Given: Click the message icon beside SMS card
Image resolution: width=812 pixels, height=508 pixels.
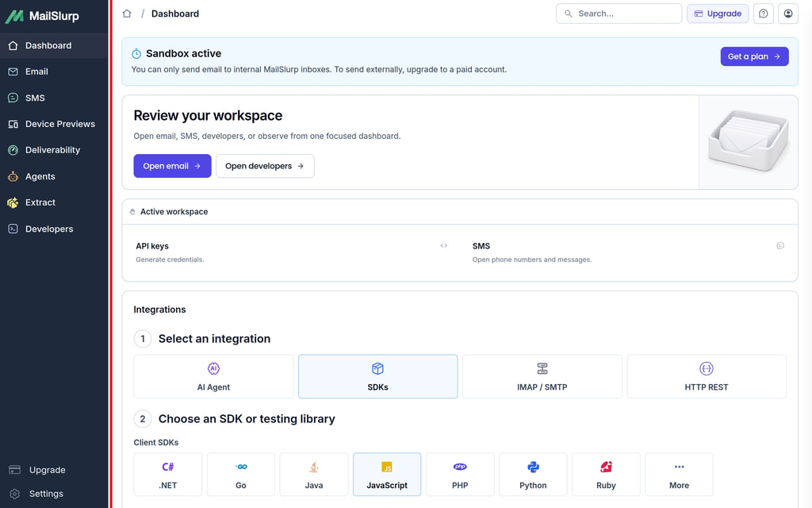Looking at the screenshot, I should coord(780,246).
